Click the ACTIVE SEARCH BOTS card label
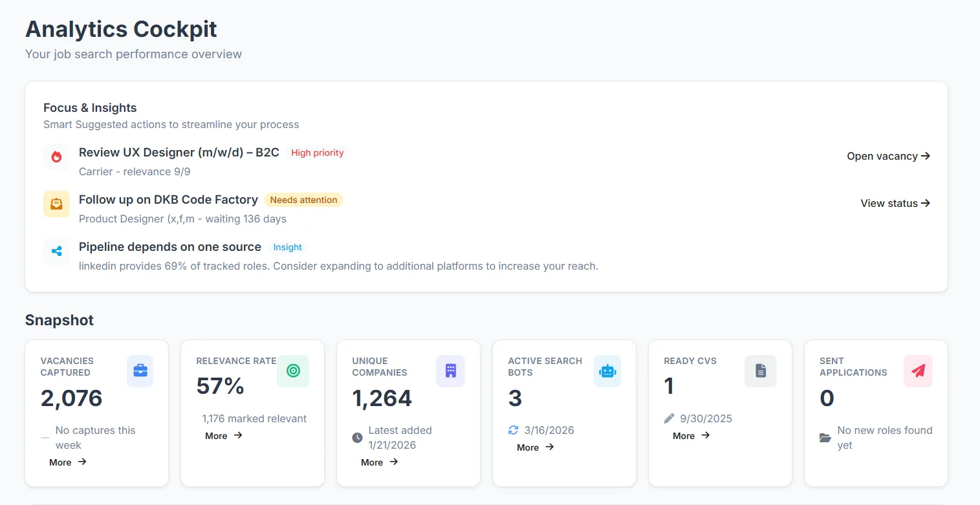The width and height of the screenshot is (980, 505). tap(545, 367)
